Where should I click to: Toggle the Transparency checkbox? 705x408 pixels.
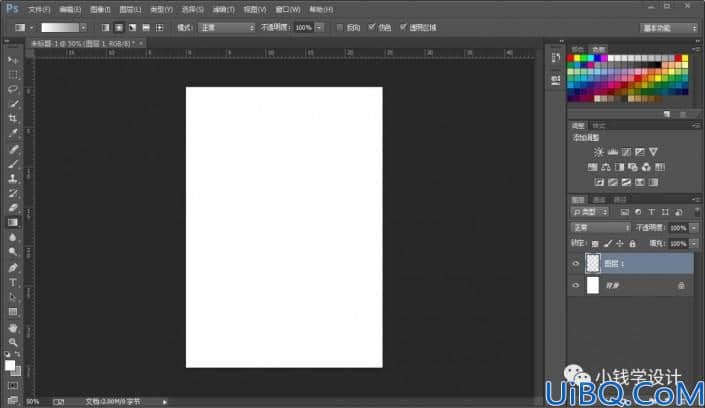coord(403,27)
